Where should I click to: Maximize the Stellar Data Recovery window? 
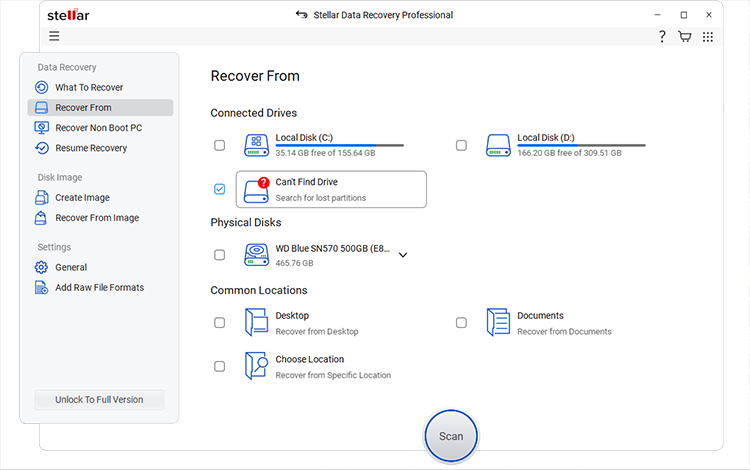point(684,15)
